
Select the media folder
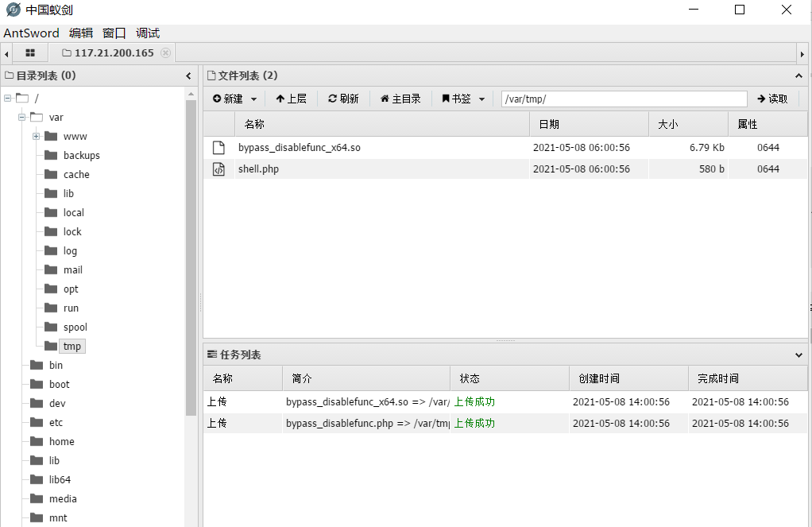click(x=63, y=499)
